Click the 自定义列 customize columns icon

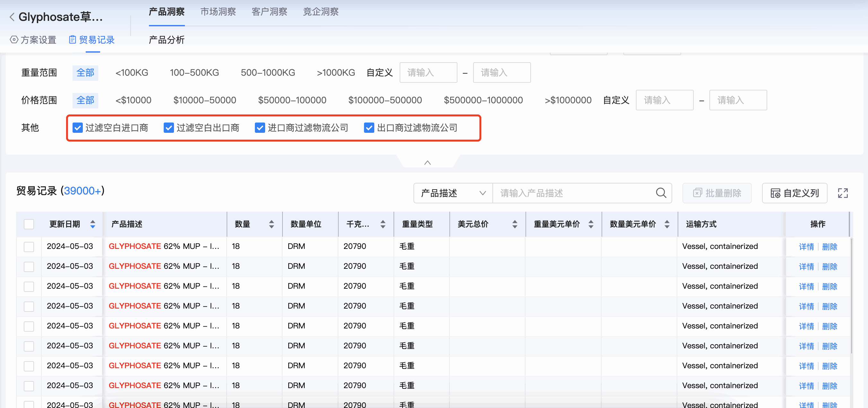click(x=776, y=193)
